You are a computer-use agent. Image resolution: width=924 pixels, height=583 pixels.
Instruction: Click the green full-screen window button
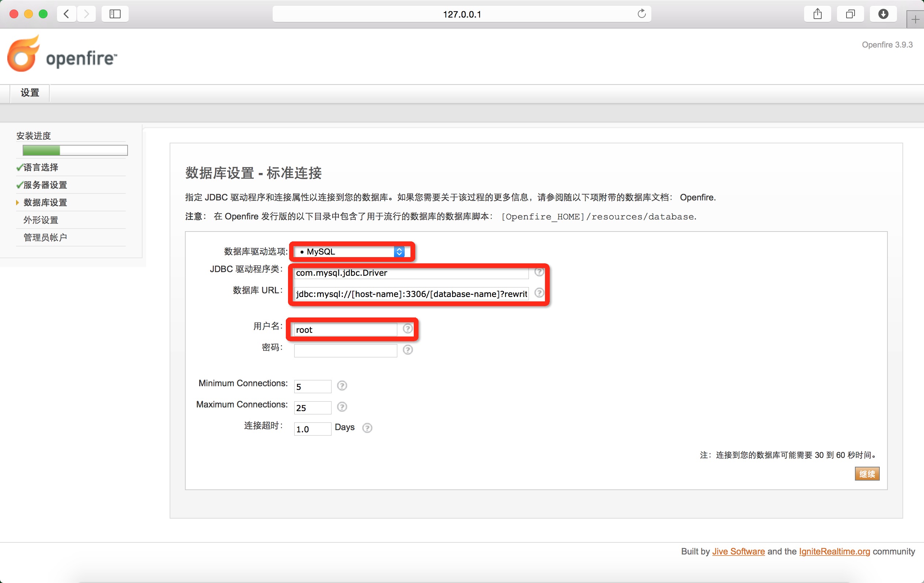point(43,14)
